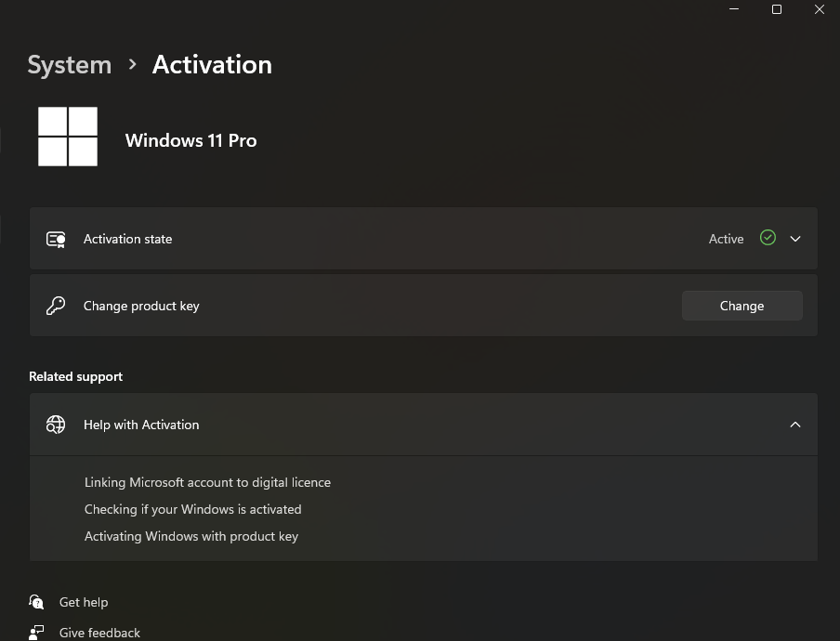Screen dimensions: 840x641
Task: Open Linking Microsoft account to digital licence
Action: coord(207,482)
